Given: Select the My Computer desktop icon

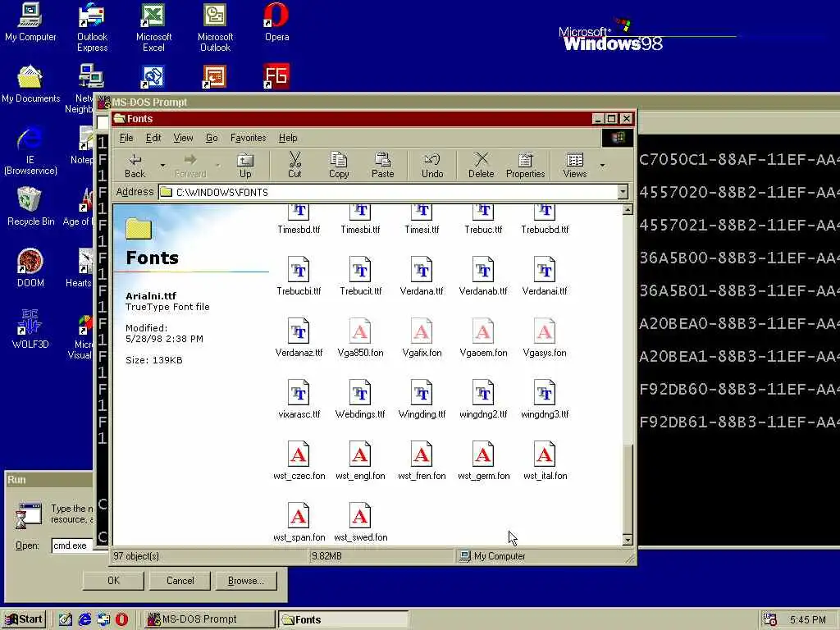Looking at the screenshot, I should [x=30, y=22].
